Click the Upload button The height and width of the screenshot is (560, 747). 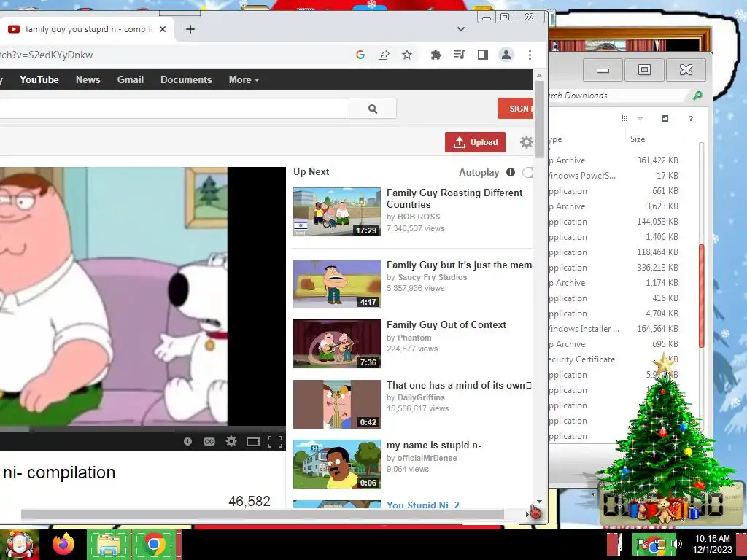pyautogui.click(x=475, y=142)
